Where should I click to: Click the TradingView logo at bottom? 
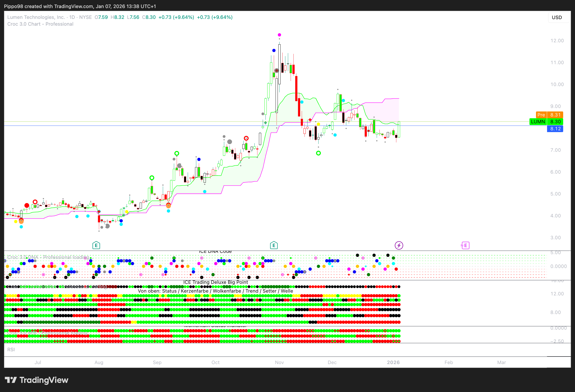click(x=37, y=380)
